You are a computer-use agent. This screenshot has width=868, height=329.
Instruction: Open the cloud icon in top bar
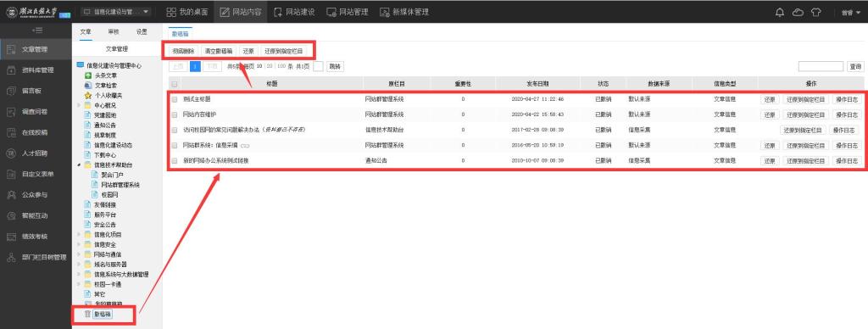[x=798, y=12]
